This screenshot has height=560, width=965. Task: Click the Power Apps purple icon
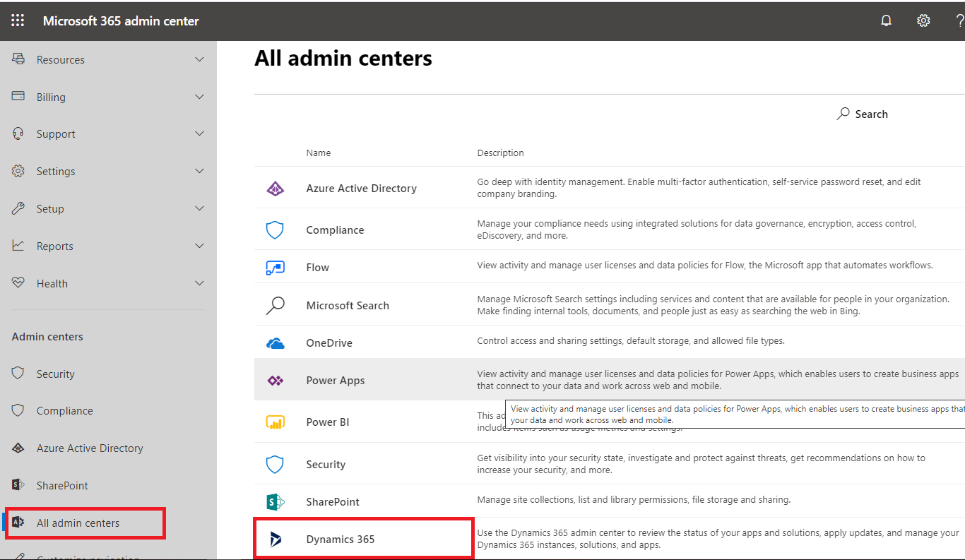click(x=275, y=381)
